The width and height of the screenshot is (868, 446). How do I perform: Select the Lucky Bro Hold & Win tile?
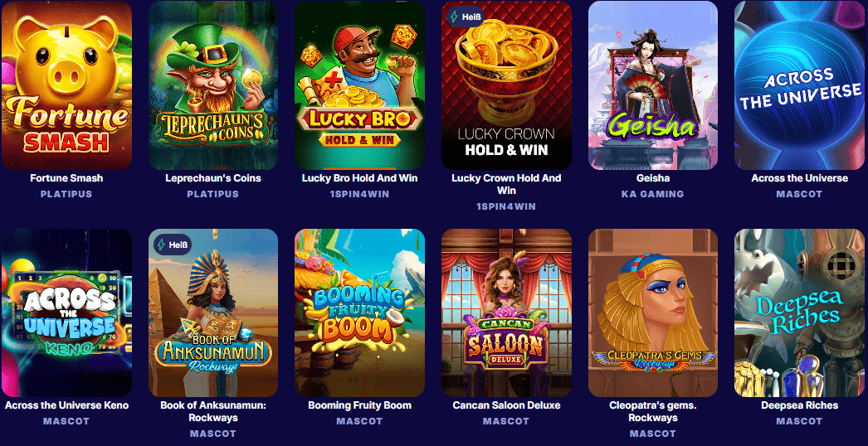360,85
